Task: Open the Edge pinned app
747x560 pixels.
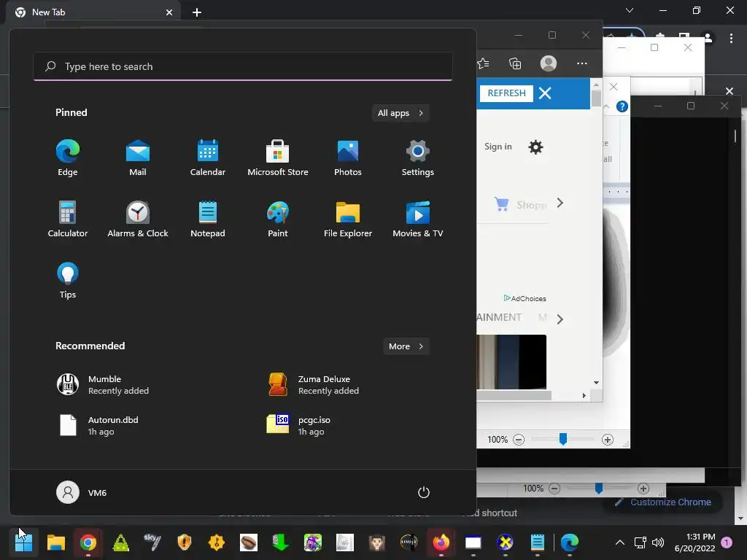Action: [x=68, y=157]
